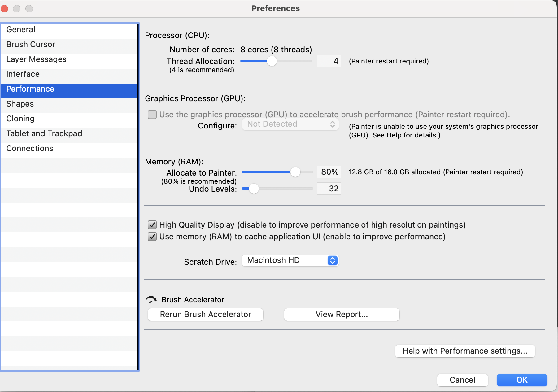Click the Undo Levels slider knob
Image resolution: width=558 pixels, height=392 pixels.
pos(254,189)
